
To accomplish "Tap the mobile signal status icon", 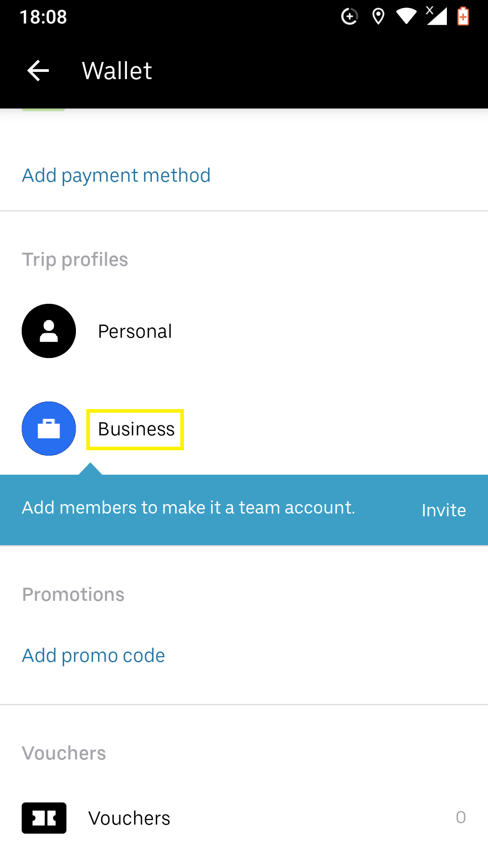I will pyautogui.click(x=436, y=16).
